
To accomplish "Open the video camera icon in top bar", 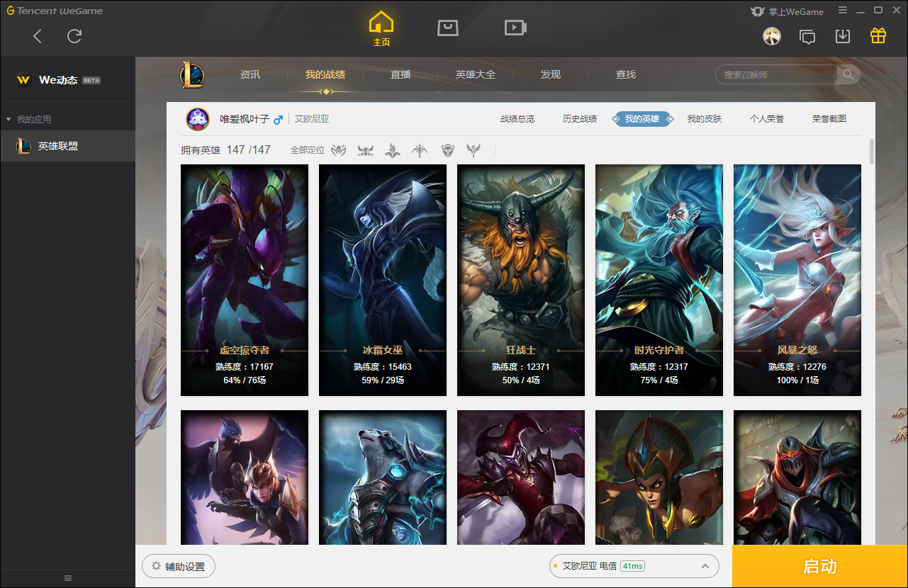I will click(x=515, y=28).
